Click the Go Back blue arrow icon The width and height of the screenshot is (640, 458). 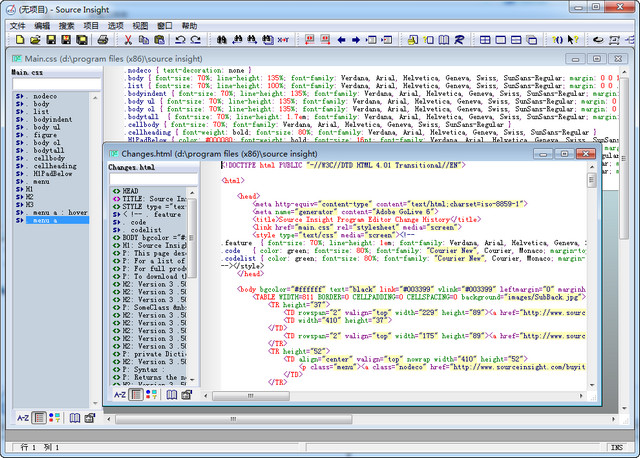click(x=341, y=40)
